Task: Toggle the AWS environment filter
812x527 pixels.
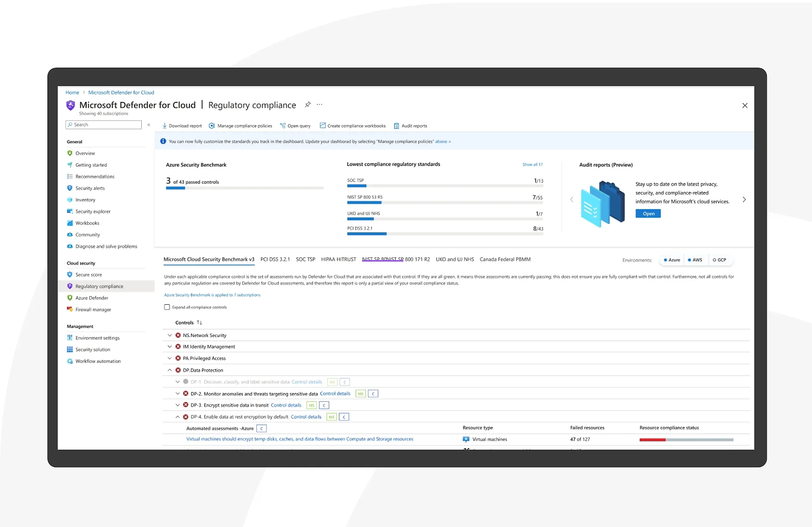Action: [x=695, y=260]
